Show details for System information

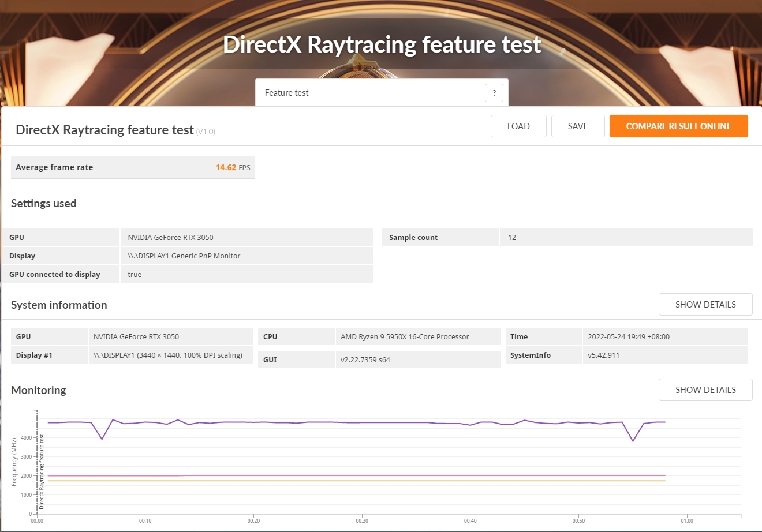705,305
